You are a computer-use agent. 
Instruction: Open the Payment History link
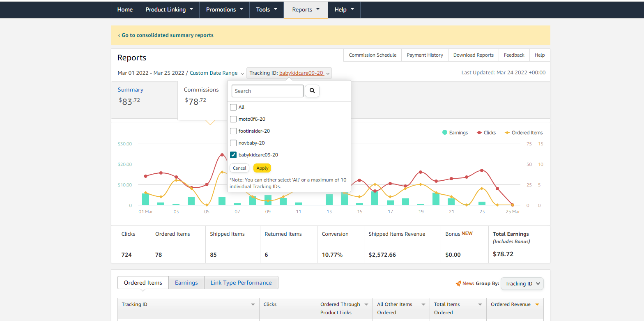(x=425, y=55)
